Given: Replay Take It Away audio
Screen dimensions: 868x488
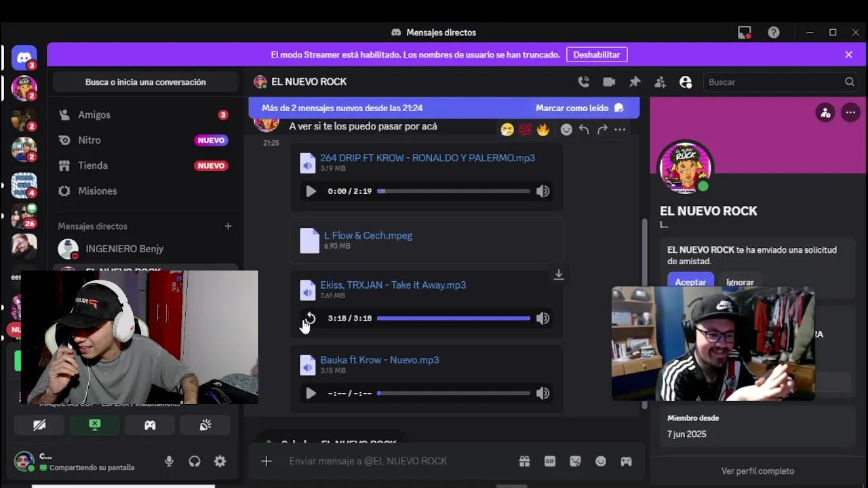Looking at the screenshot, I should pyautogui.click(x=311, y=318).
